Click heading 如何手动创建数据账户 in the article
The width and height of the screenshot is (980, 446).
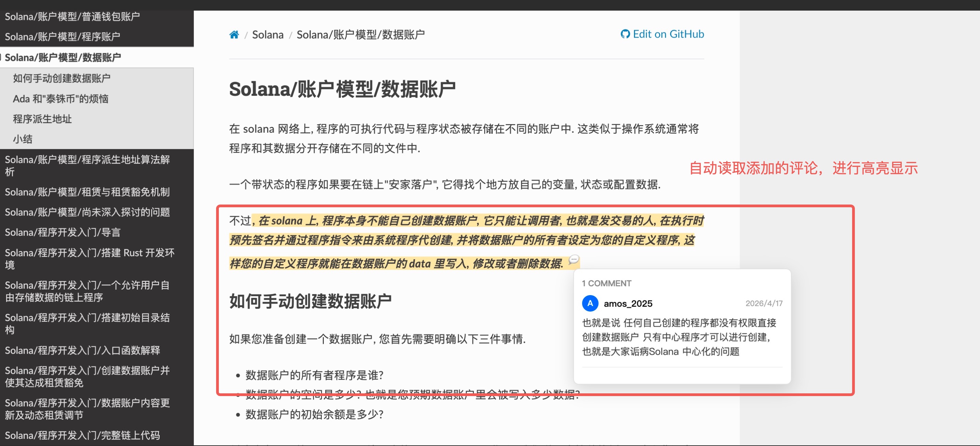pos(310,301)
